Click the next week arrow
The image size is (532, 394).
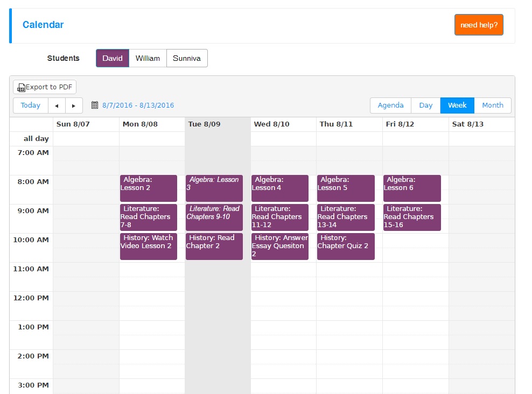(74, 105)
